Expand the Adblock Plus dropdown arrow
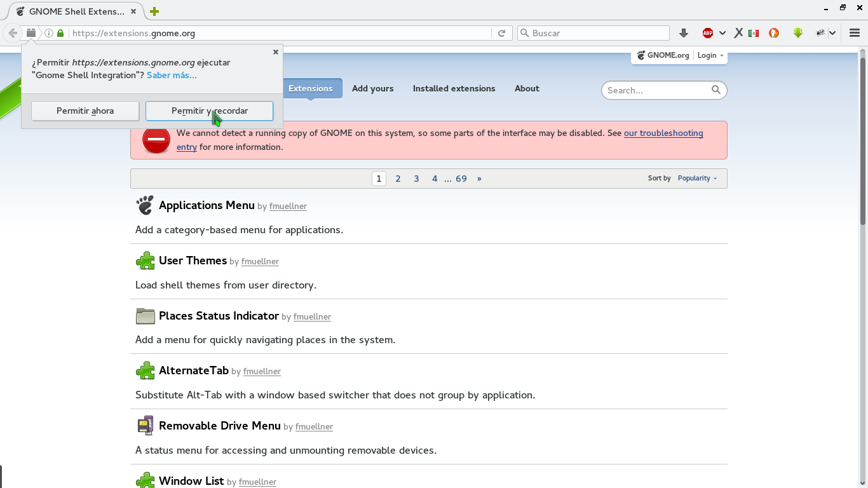This screenshot has height=488, width=868. click(722, 33)
